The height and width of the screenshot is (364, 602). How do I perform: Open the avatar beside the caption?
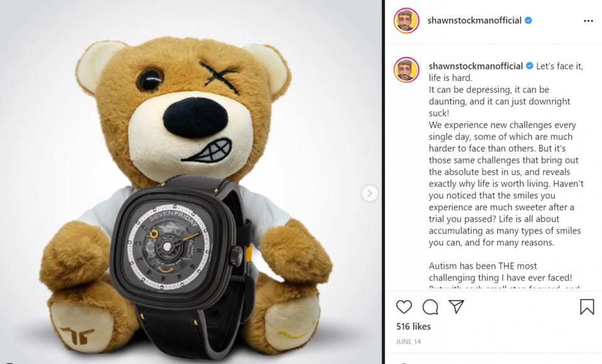(x=406, y=70)
